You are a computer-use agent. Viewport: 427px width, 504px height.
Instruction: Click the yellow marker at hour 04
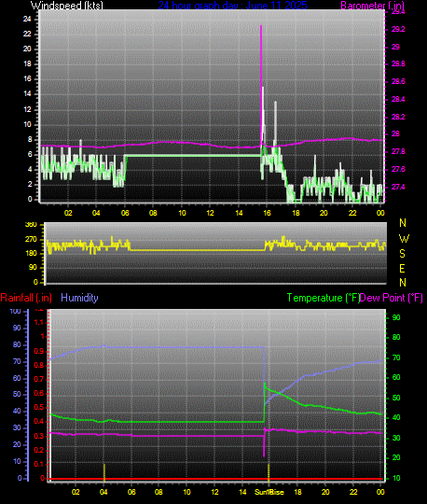click(104, 472)
